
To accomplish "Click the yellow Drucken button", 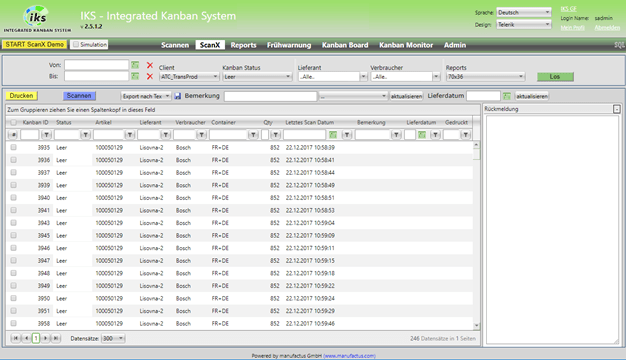I will (22, 96).
